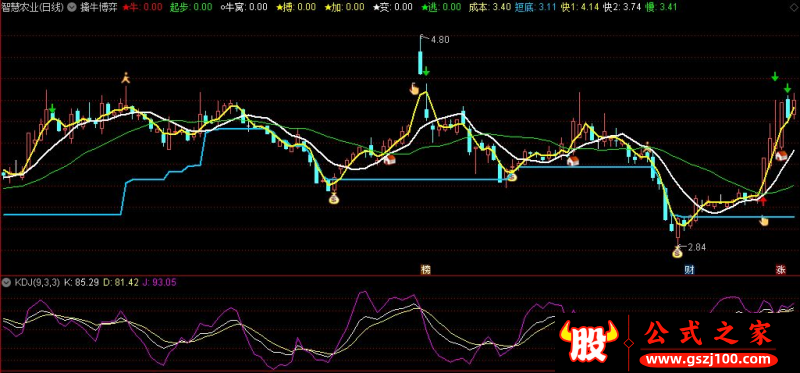Select the 榜 marker on the bottom axis

point(426,269)
